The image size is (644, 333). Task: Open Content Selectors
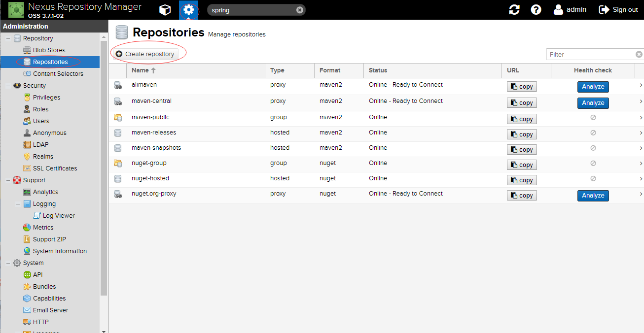58,74
